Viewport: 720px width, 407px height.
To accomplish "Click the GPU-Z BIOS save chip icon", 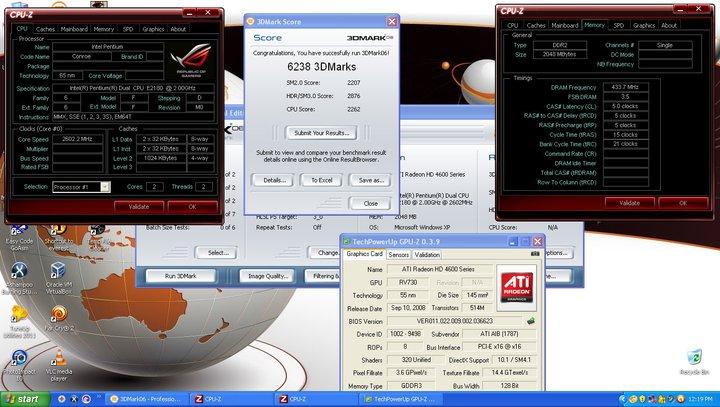I will click(x=531, y=321).
